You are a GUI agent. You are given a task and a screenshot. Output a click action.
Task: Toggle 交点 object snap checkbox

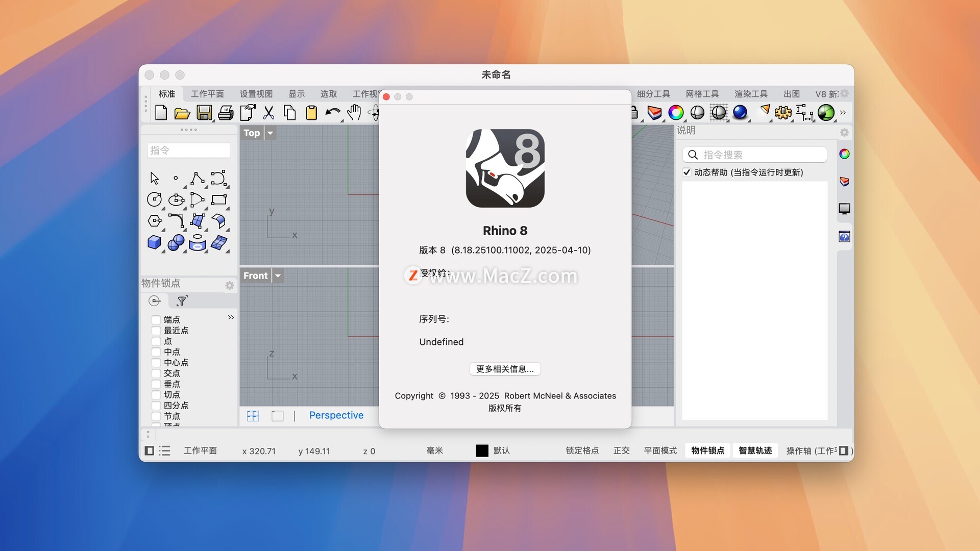(x=156, y=373)
